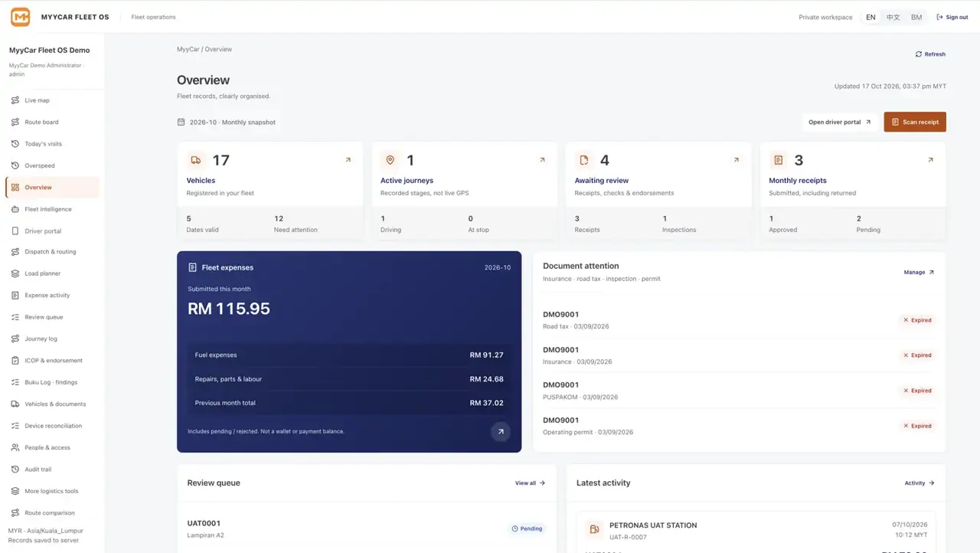Click the Vehicles & documents truck icon
This screenshot has height=553, width=980.
coord(15,404)
